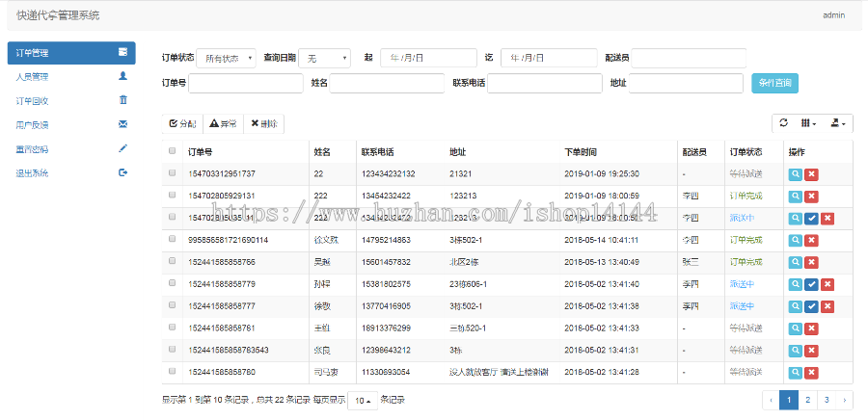
Task: Delete order 154703312951737 with red X
Action: tap(811, 174)
